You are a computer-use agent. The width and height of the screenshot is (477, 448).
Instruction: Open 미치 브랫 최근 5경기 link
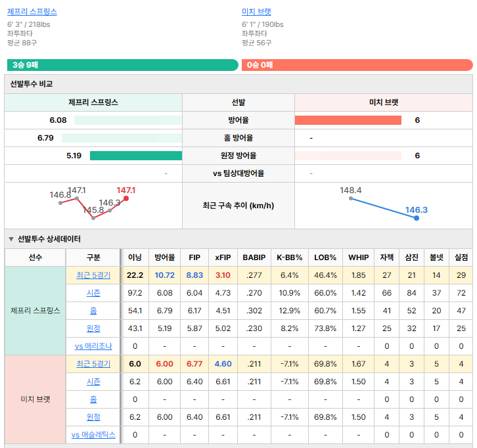(93, 364)
